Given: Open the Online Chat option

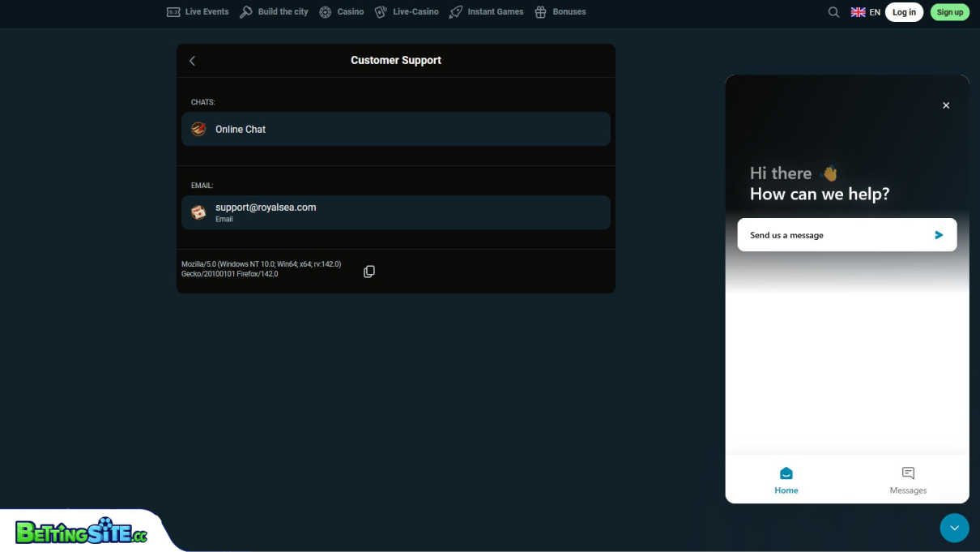Looking at the screenshot, I should 396,129.
